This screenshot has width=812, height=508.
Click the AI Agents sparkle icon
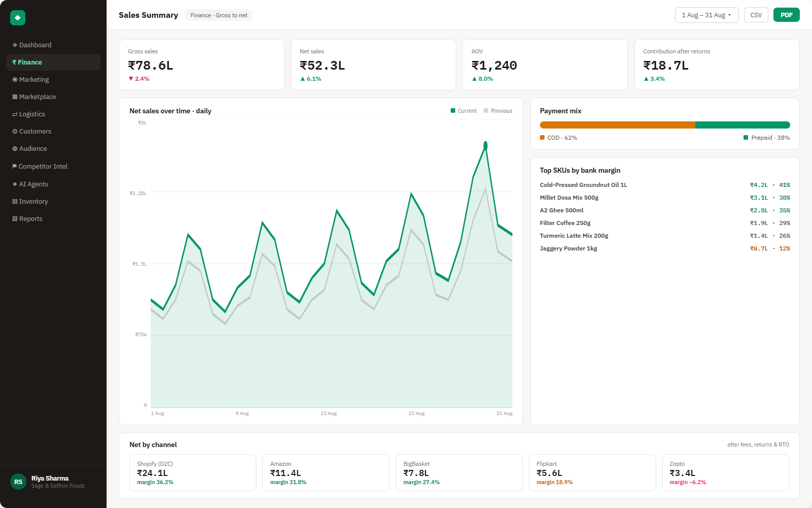coord(15,184)
